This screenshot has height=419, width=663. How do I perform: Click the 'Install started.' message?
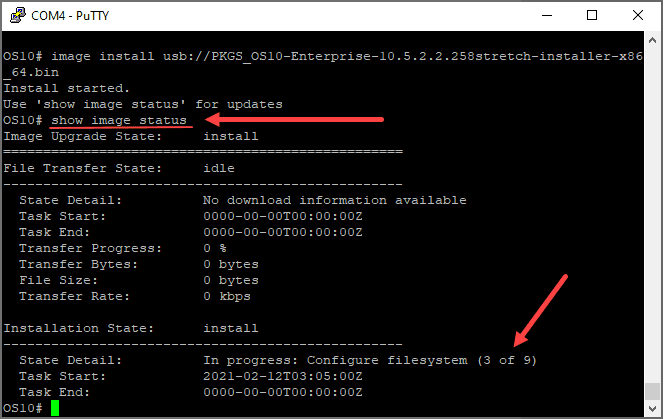click(x=66, y=88)
